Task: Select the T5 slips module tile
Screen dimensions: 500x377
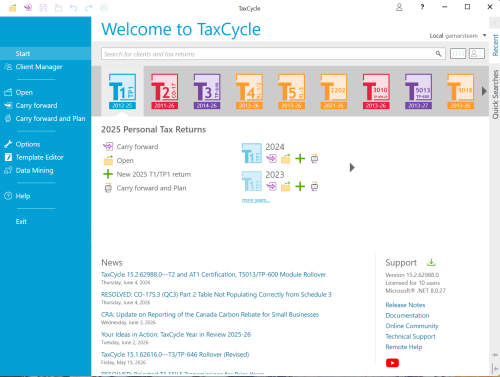Action: (x=292, y=91)
